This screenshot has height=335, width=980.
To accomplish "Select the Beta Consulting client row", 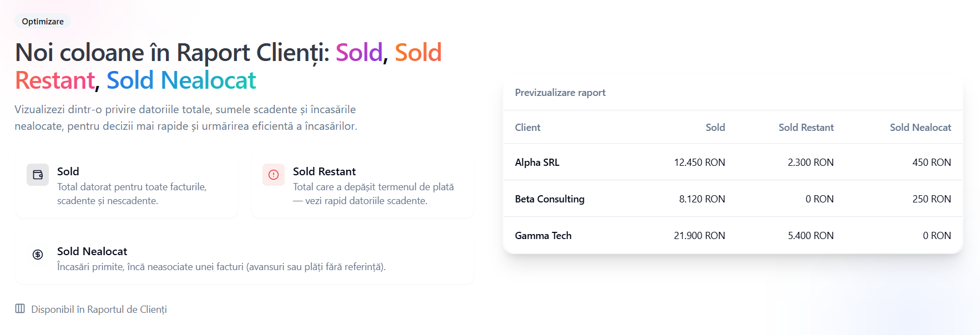I will [733, 199].
